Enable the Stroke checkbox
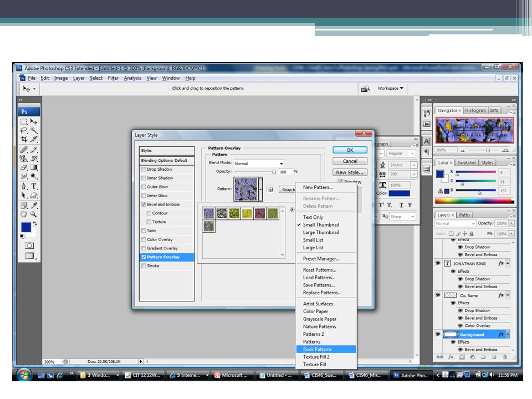This screenshot has height=399, width=532. pyautogui.click(x=144, y=265)
